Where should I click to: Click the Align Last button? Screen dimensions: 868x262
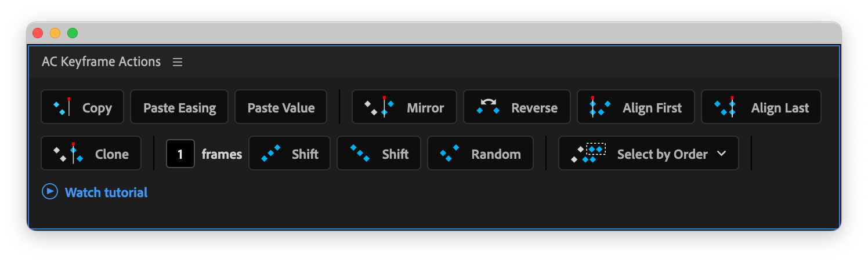(x=761, y=107)
